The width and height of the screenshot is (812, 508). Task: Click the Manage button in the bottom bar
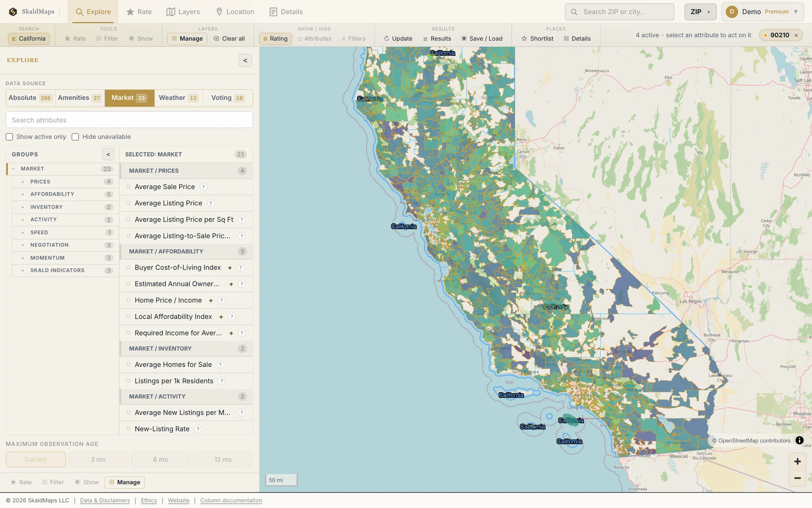(x=124, y=482)
